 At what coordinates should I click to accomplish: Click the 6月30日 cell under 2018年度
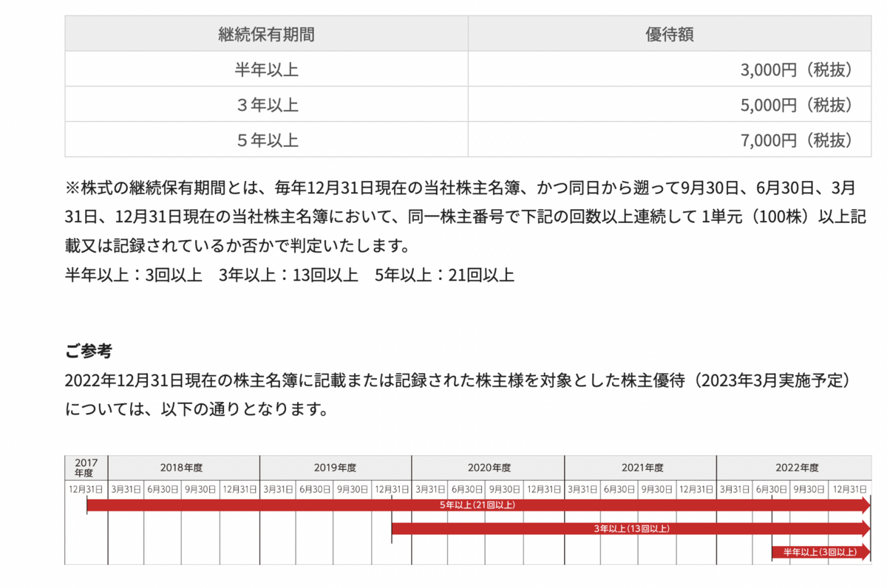(x=163, y=488)
